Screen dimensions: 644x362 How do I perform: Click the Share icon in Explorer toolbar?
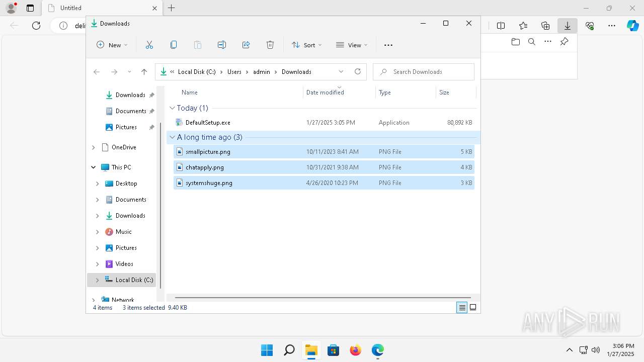[x=246, y=45]
